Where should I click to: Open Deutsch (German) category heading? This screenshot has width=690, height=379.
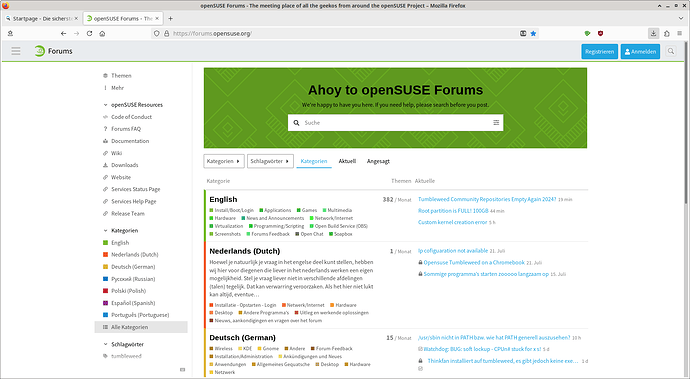click(x=242, y=338)
